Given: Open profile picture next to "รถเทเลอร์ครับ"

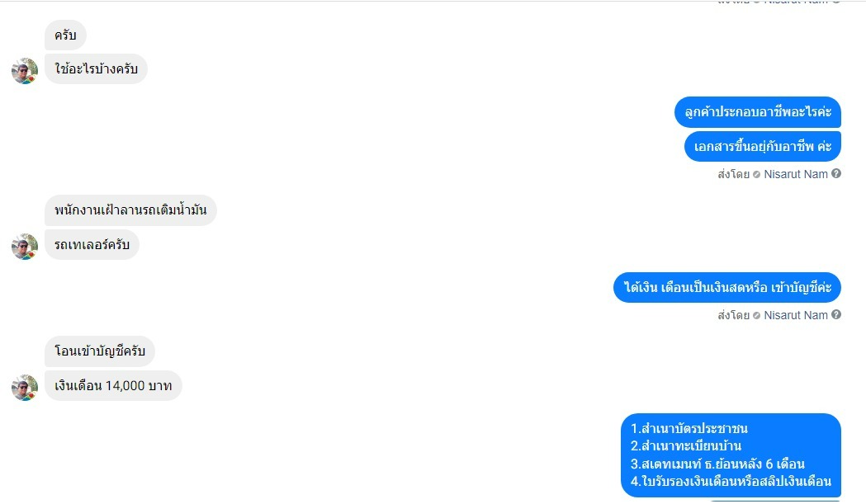Looking at the screenshot, I should coord(25,246).
